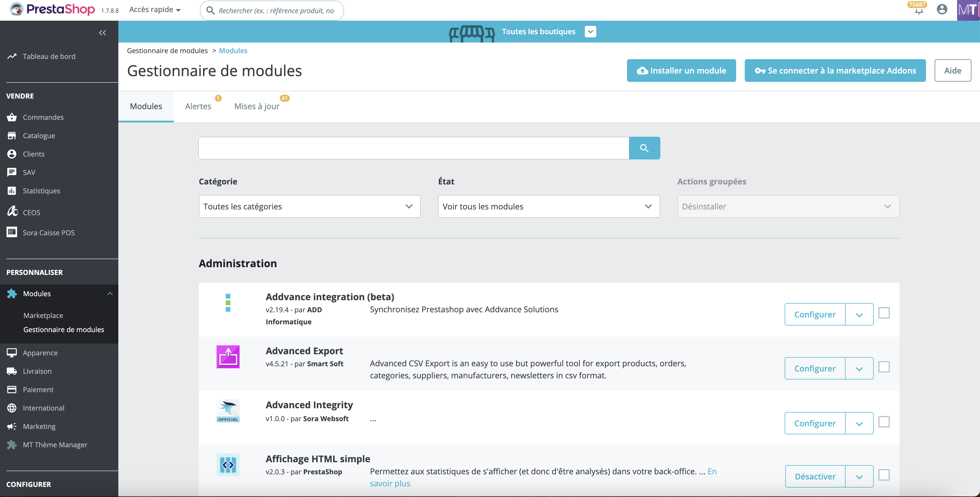Click Configurer for Advanced Export
This screenshot has width=980, height=497.
pos(815,368)
